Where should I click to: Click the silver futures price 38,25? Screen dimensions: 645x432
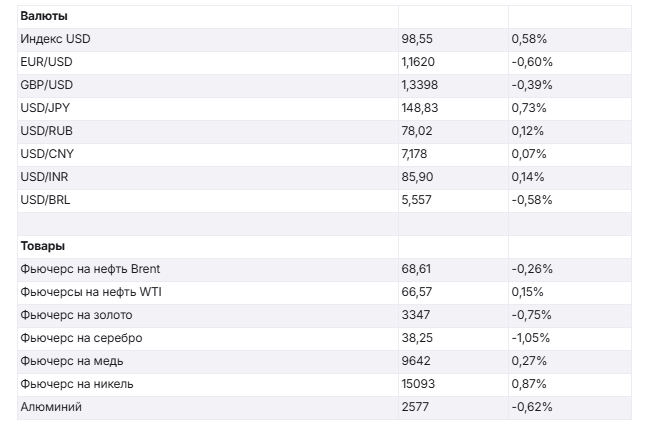[416, 338]
